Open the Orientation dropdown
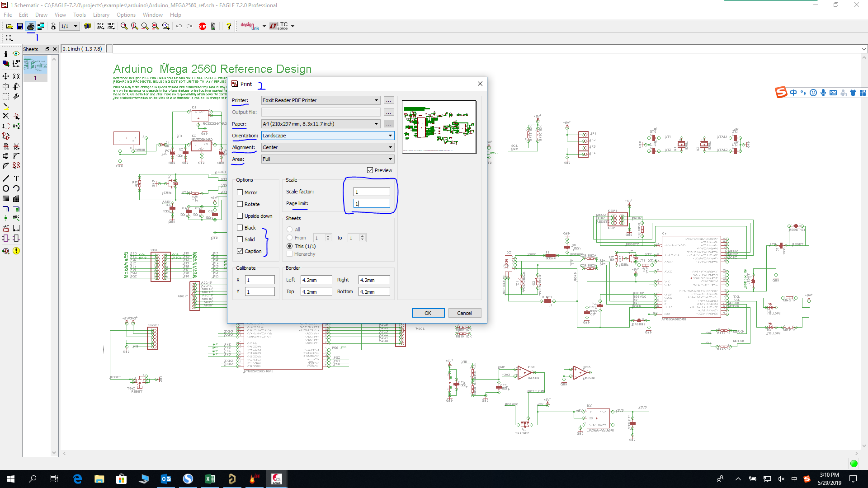 pos(328,136)
